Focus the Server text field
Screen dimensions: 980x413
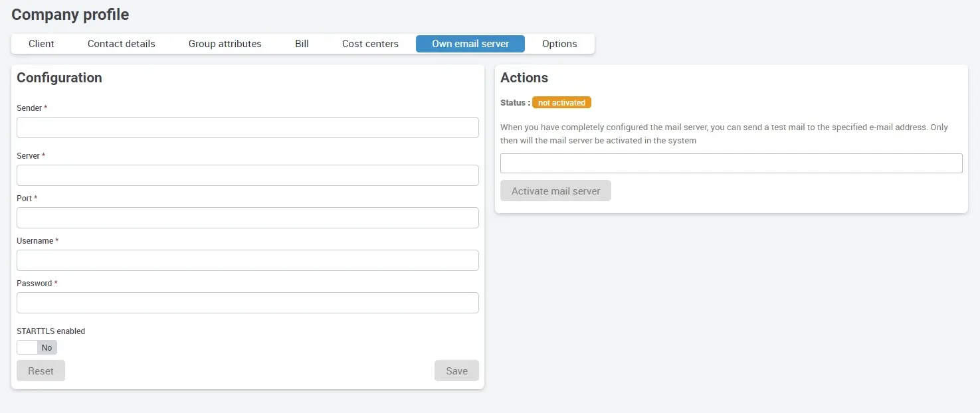pyautogui.click(x=247, y=175)
